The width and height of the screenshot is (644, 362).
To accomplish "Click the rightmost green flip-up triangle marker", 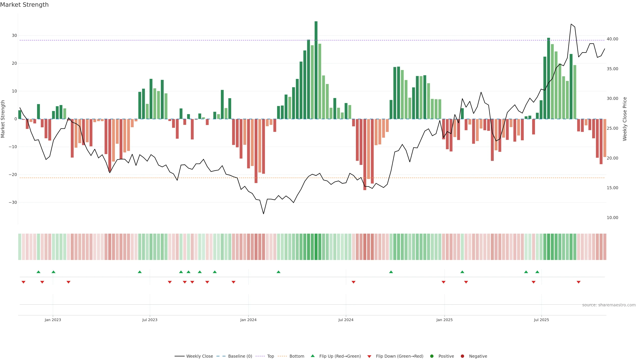I will 537,272.
